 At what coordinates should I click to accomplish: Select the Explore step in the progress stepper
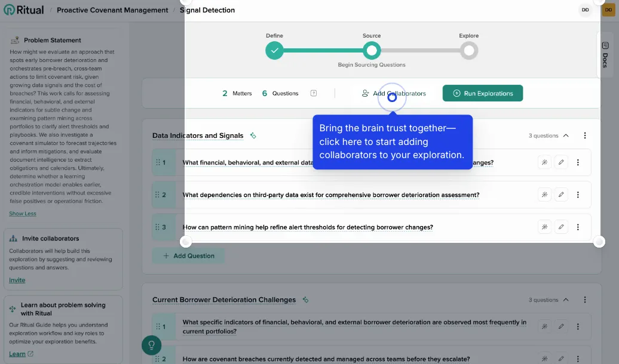pyautogui.click(x=469, y=51)
